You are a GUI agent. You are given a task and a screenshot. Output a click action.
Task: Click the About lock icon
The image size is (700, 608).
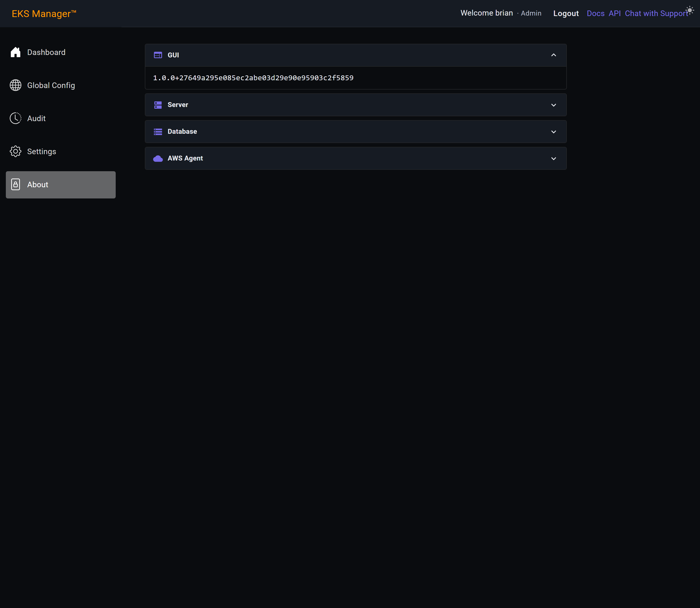pos(15,184)
